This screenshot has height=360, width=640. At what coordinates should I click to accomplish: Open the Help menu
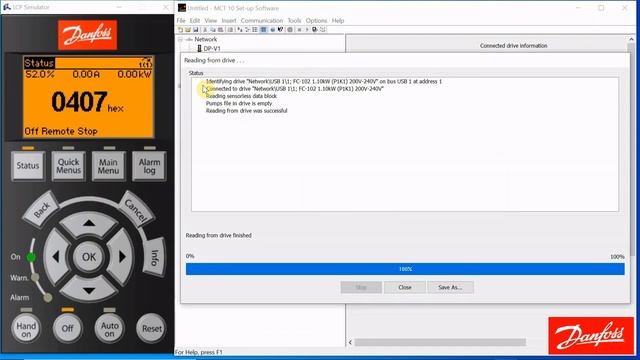[338, 20]
